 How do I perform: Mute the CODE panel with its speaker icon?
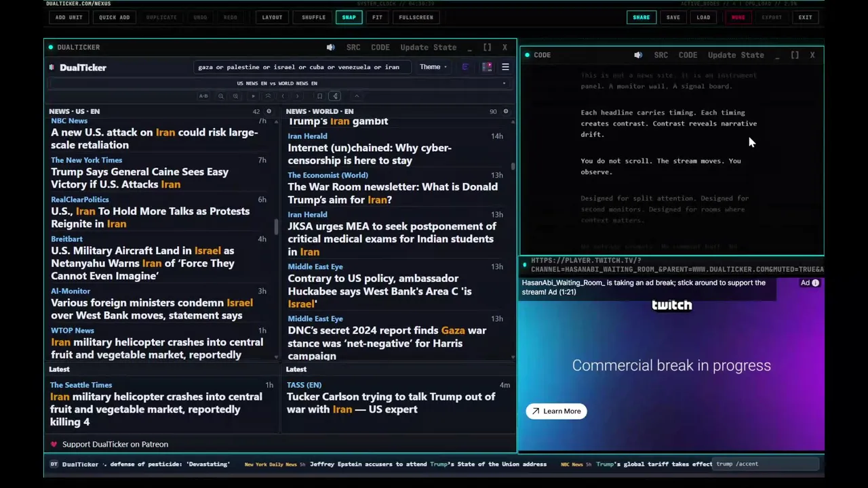(x=638, y=55)
